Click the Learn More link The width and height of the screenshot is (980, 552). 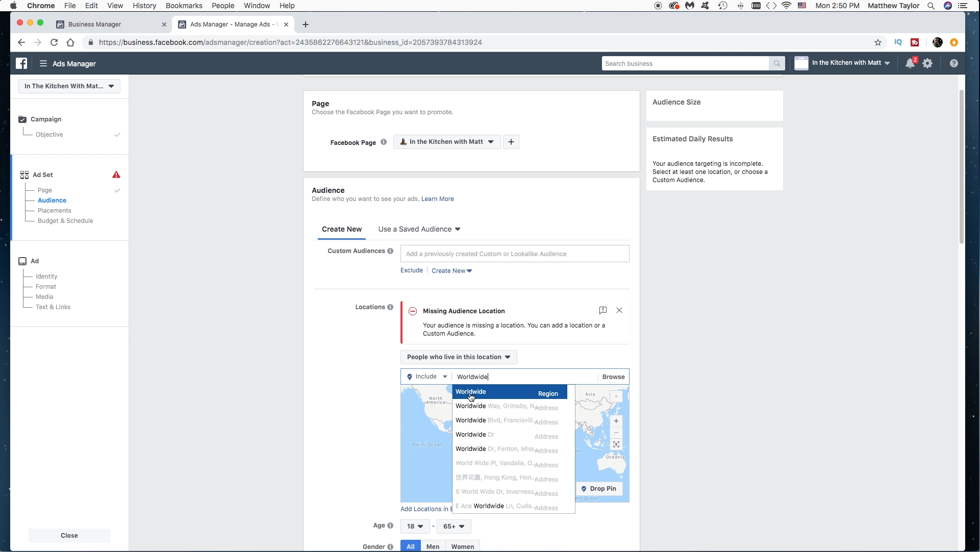pyautogui.click(x=438, y=199)
